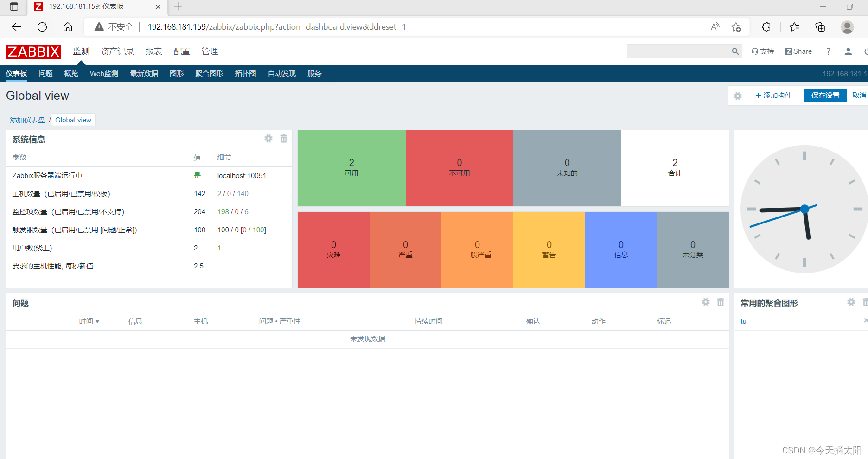Click the not secure warning icon
Screen dimensions: 868x459
point(99,27)
